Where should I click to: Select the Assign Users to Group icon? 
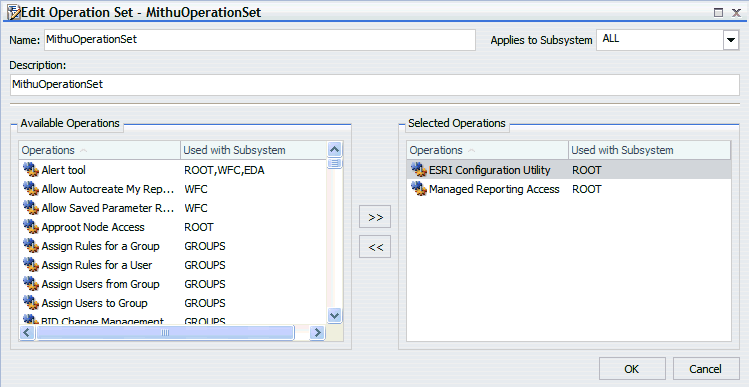tap(31, 303)
